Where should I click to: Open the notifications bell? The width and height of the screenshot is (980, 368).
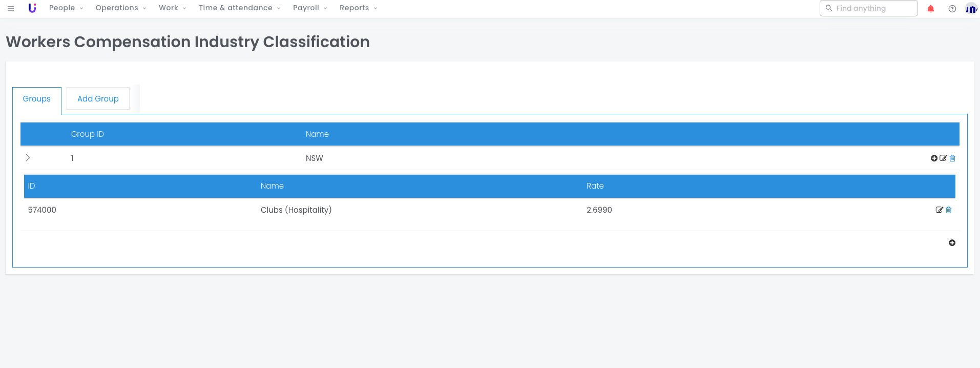pos(931,9)
